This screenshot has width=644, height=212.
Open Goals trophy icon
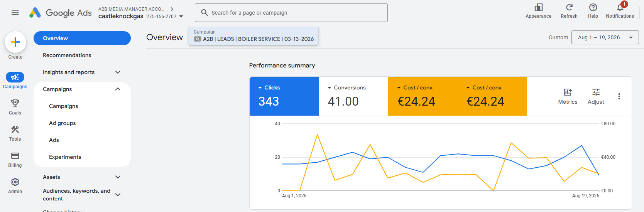pos(15,103)
